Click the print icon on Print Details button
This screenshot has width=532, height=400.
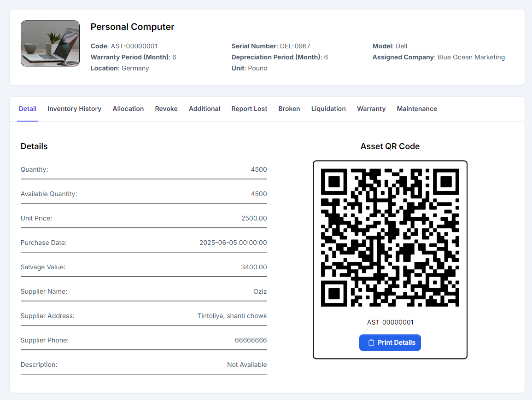click(371, 342)
